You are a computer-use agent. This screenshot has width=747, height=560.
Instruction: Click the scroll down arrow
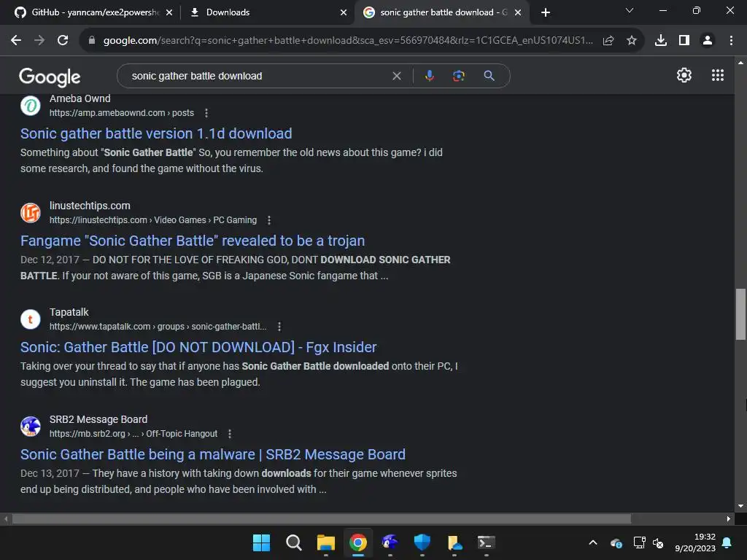pos(740,506)
